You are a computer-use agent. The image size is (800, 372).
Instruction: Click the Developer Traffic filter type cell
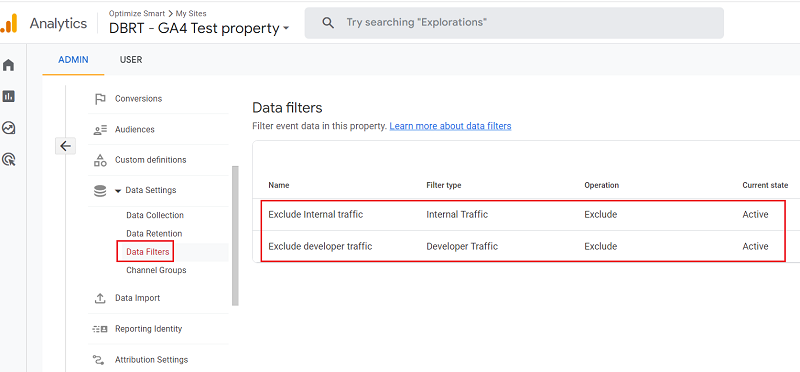(x=462, y=246)
